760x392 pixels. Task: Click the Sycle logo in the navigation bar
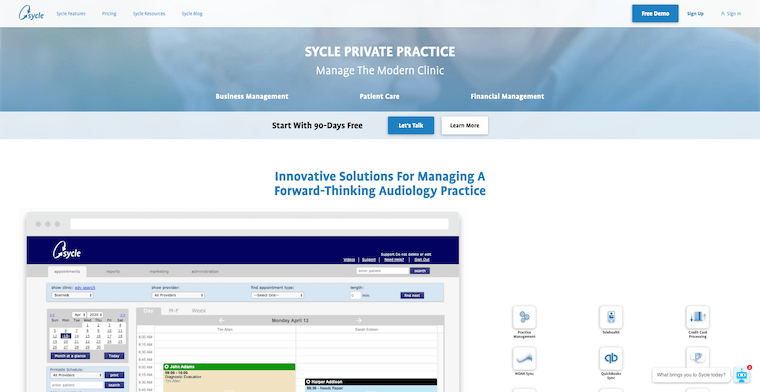click(31, 13)
